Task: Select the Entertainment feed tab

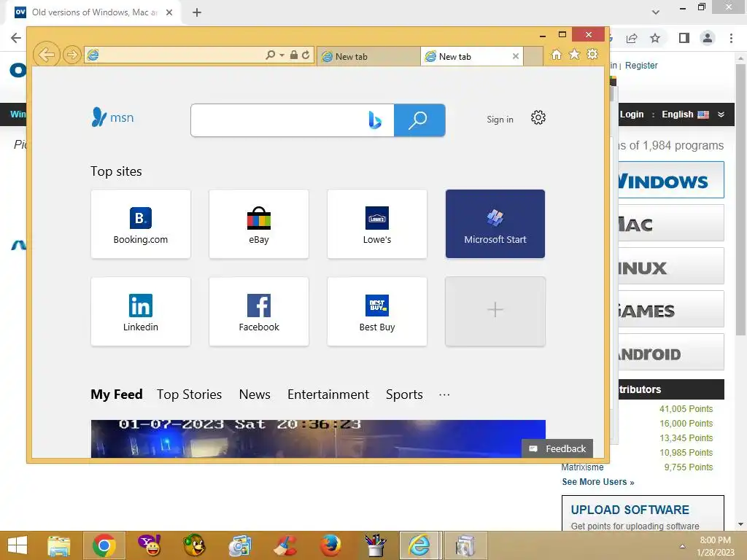Action: click(x=328, y=394)
